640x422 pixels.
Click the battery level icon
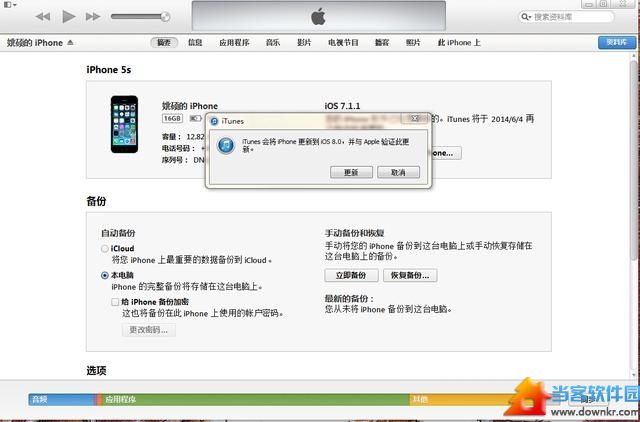[x=195, y=118]
